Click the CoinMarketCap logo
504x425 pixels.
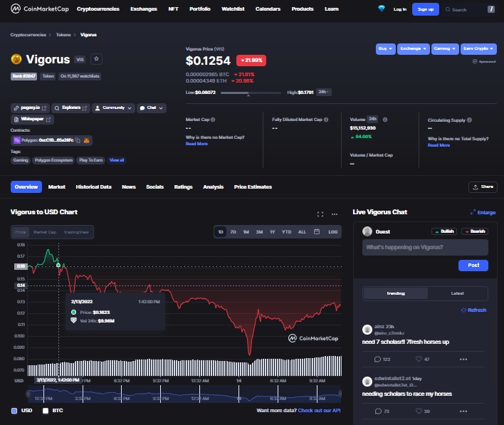pyautogui.click(x=40, y=9)
